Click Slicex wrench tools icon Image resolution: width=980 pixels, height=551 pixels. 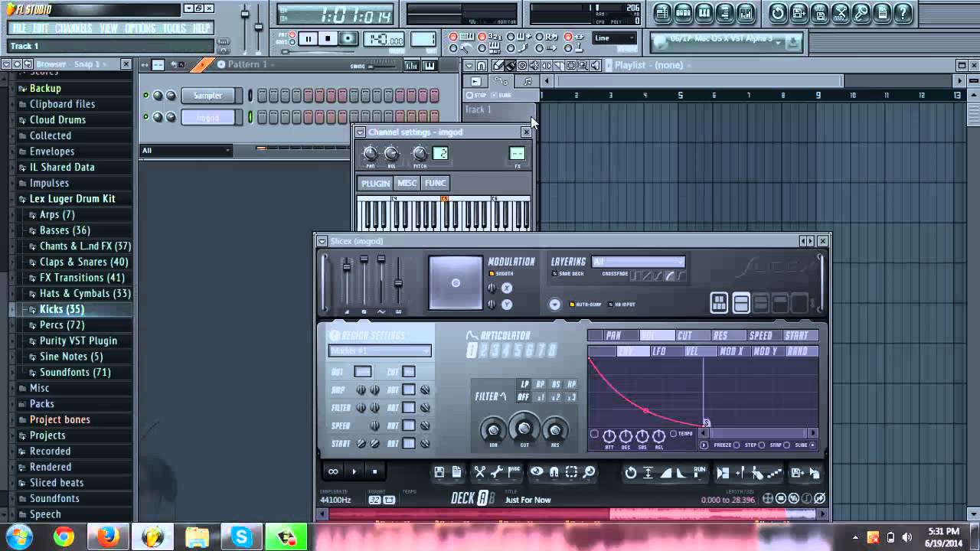coord(497,472)
